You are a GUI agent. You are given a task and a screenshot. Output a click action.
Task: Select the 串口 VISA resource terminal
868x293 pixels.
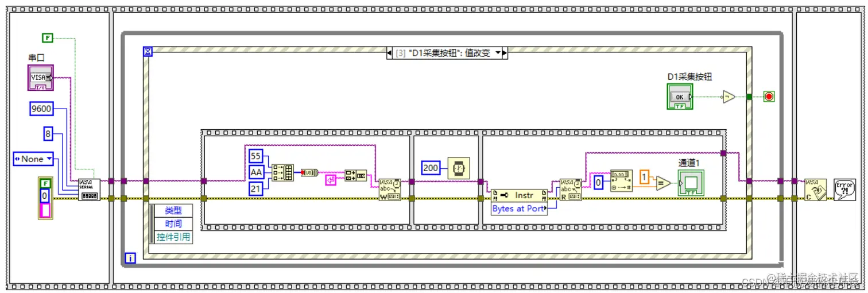(40, 78)
